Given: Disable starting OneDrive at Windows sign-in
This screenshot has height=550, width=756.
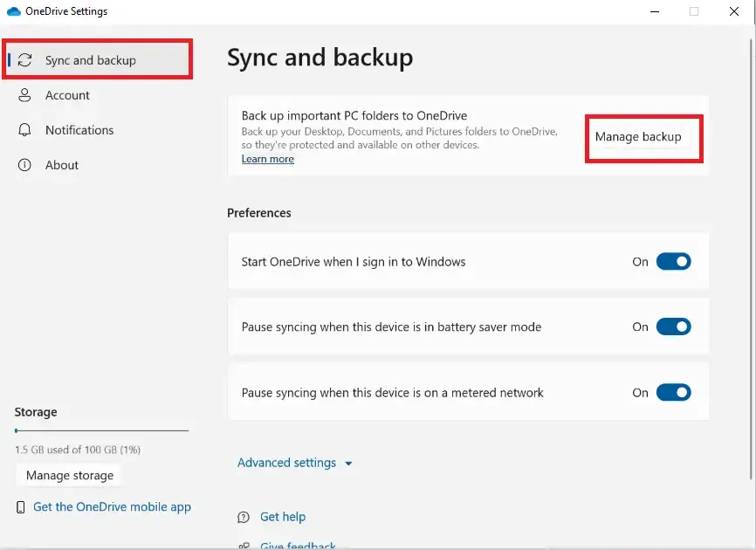Looking at the screenshot, I should [x=673, y=261].
